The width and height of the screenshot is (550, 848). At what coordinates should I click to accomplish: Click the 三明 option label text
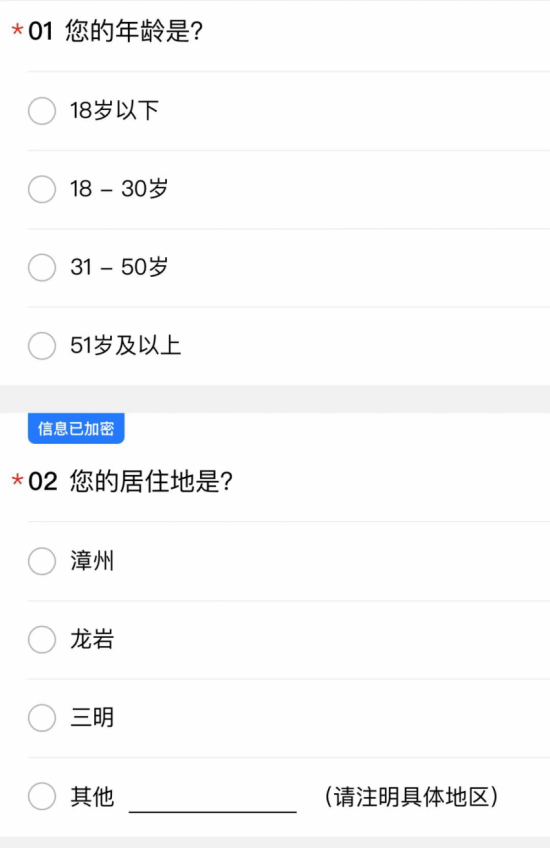point(92,718)
